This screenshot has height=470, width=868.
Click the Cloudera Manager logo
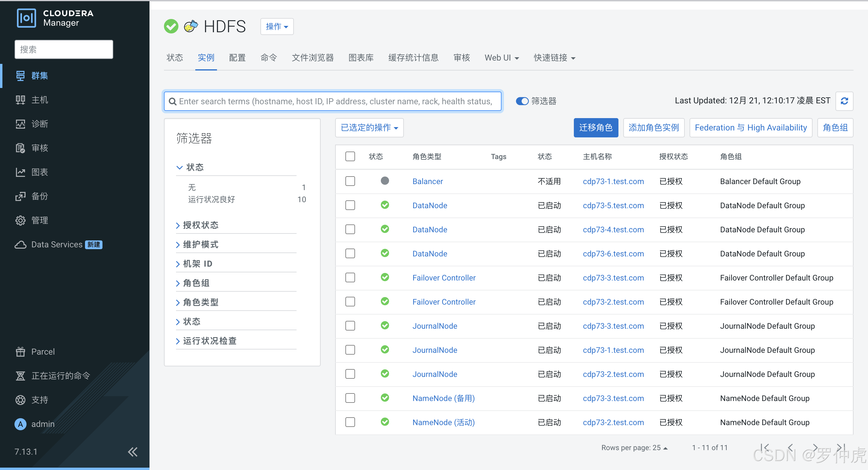tap(26, 18)
